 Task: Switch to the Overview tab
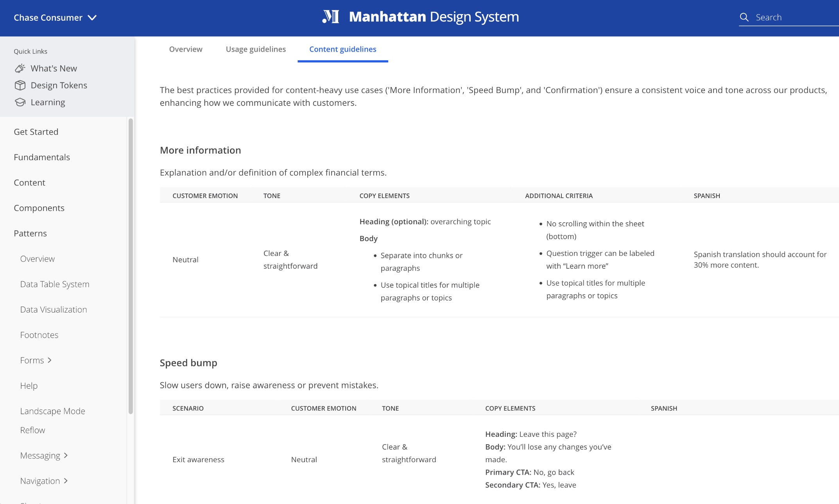tap(186, 49)
